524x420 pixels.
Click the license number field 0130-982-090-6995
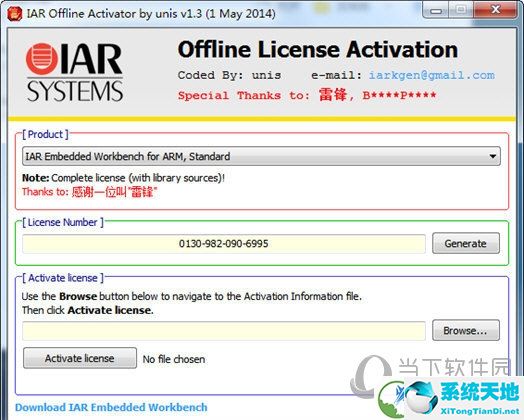coord(224,244)
